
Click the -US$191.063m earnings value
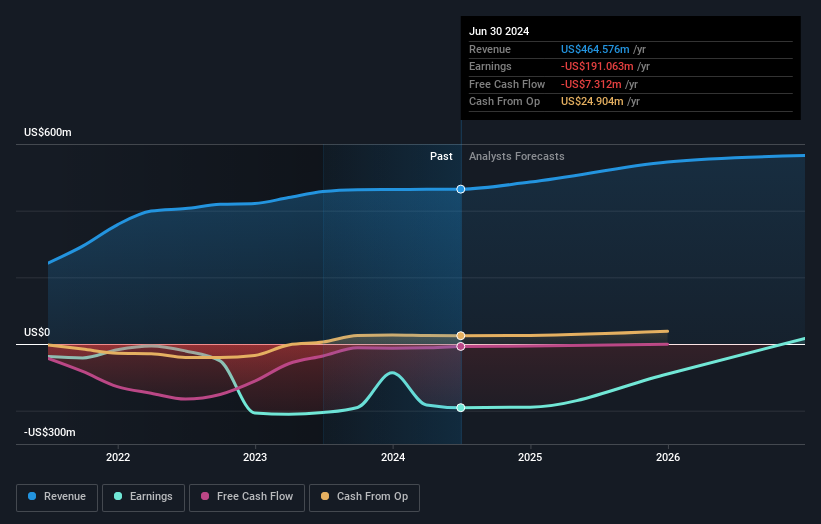597,66
